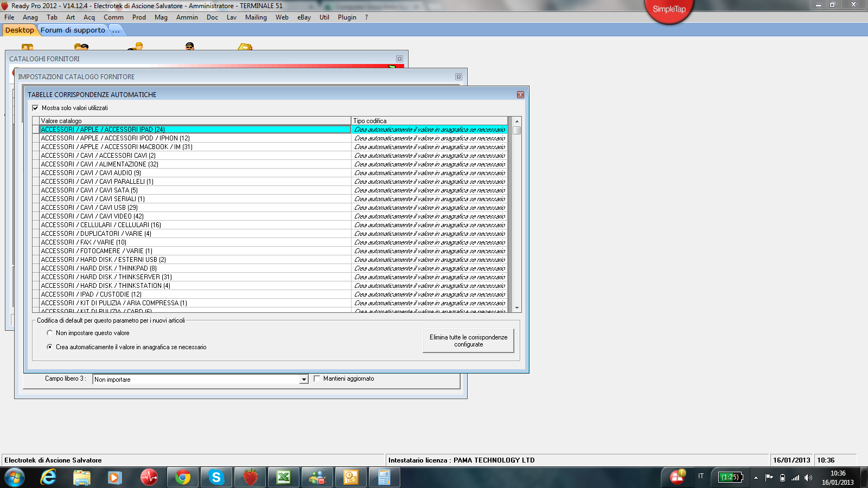Click Tipo codifica cell for CAVI SATA row
This screenshot has height=488, width=868.
430,190
